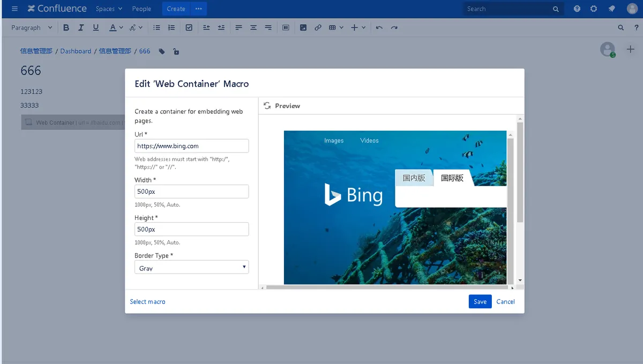Click the Height input field
The width and height of the screenshot is (643, 364).
(191, 229)
